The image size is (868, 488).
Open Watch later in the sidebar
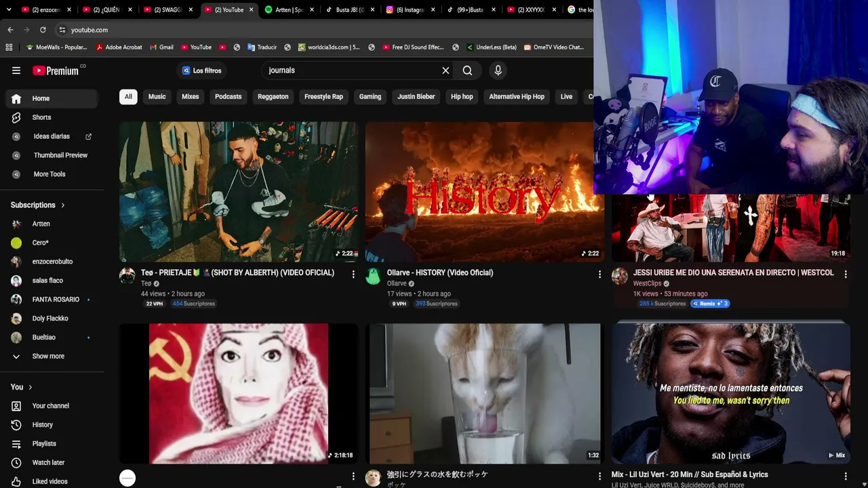(52, 462)
